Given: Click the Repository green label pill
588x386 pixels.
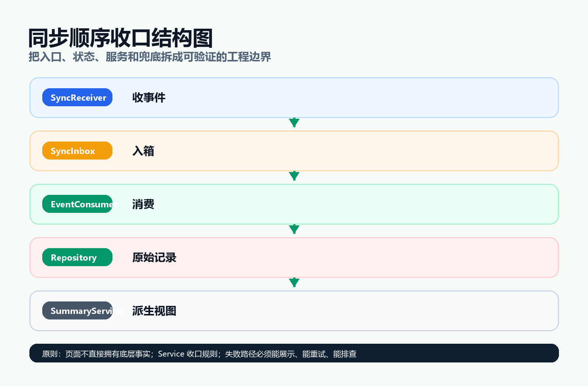Looking at the screenshot, I should point(77,257).
